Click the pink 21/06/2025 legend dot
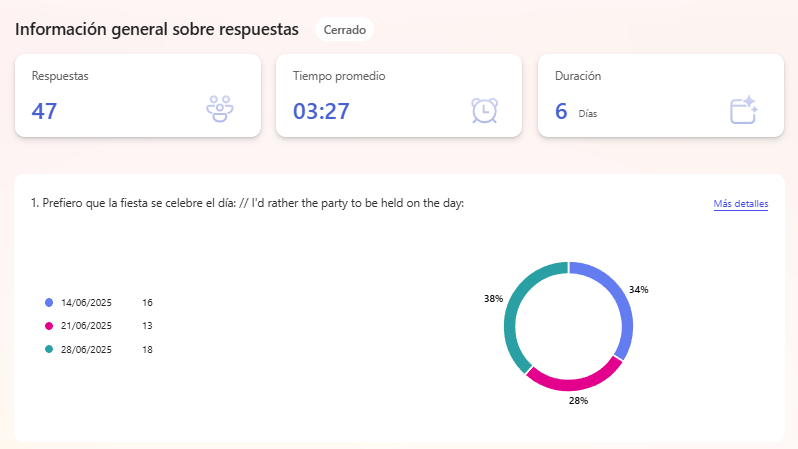This screenshot has width=798, height=449. coord(49,326)
